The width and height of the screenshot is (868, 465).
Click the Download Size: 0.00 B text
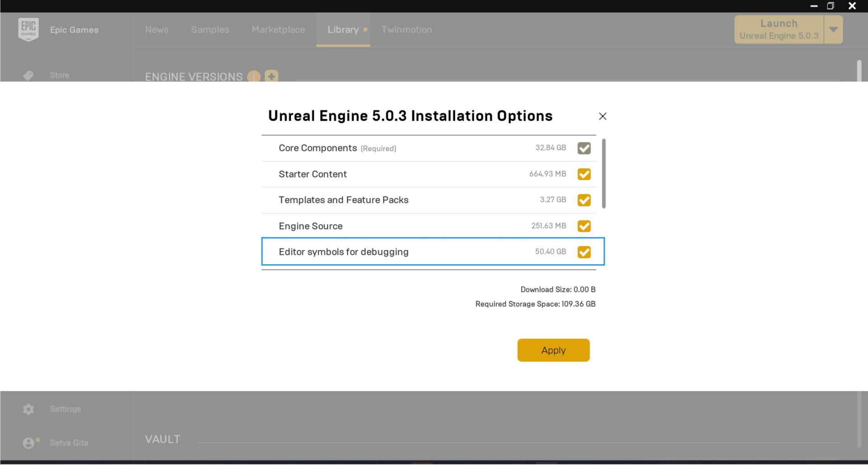558,290
